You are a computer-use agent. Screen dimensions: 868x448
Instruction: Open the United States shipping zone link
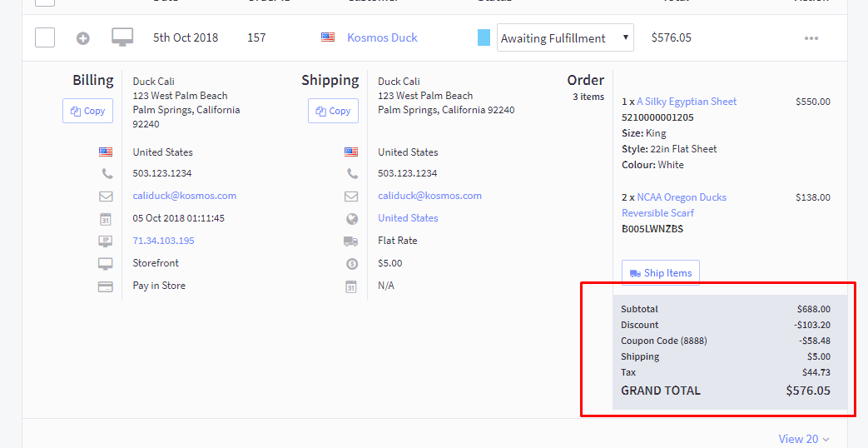coord(408,218)
